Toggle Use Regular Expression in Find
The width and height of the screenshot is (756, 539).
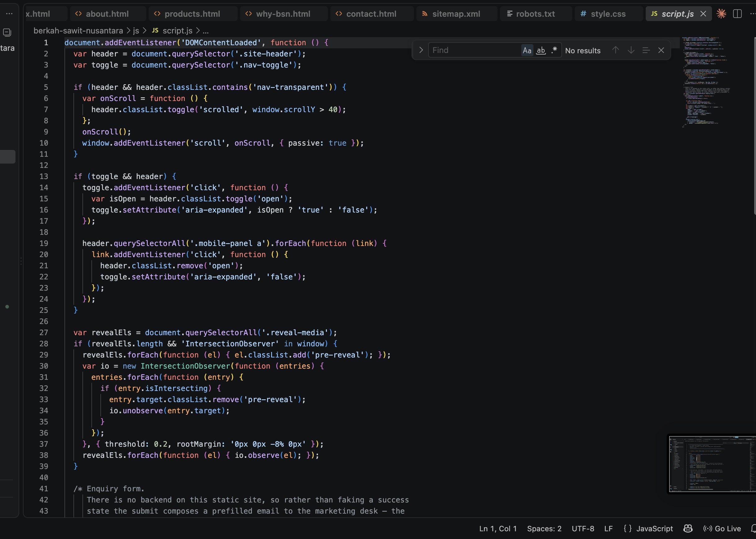tap(554, 50)
